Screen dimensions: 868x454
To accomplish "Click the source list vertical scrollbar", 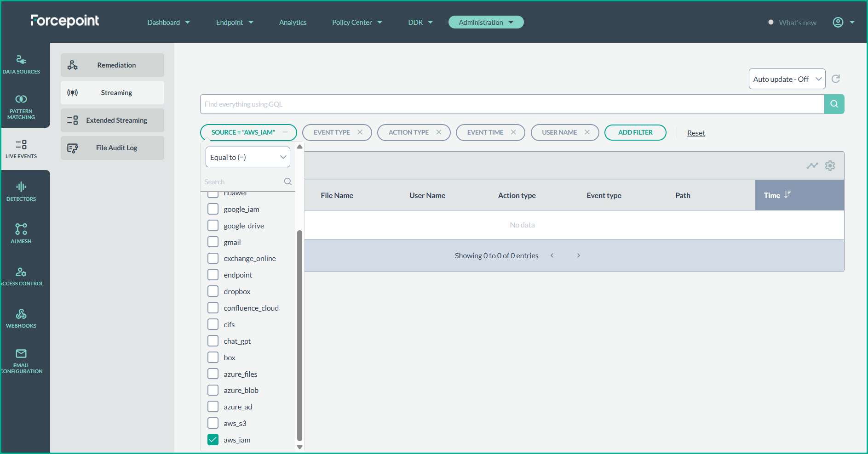I will [x=299, y=335].
